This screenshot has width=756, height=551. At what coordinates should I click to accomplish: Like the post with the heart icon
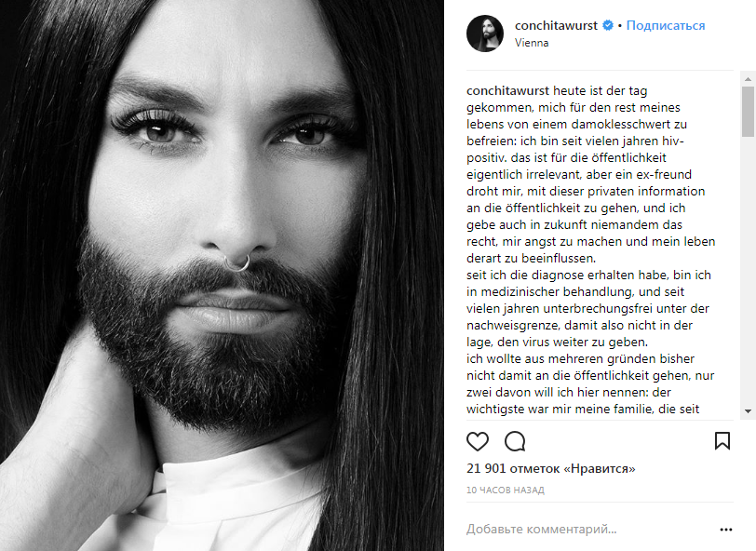click(478, 441)
